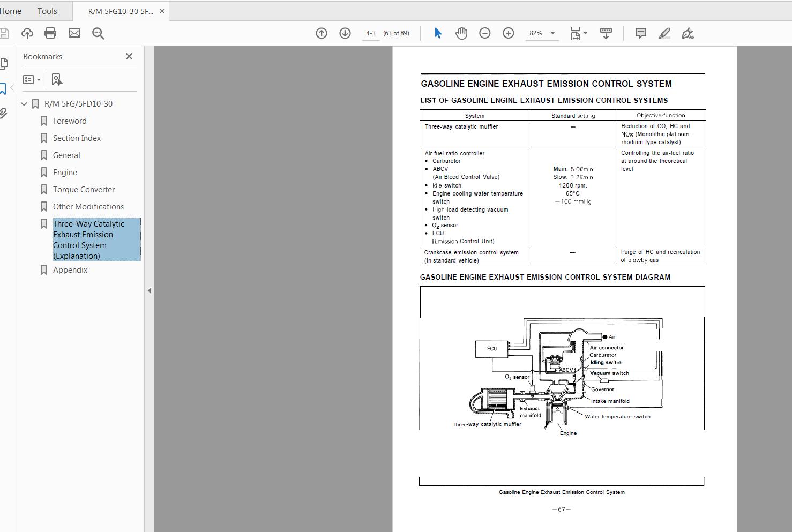792x532 pixels.
Task: Open the Foreword bookmark
Action: [70, 121]
